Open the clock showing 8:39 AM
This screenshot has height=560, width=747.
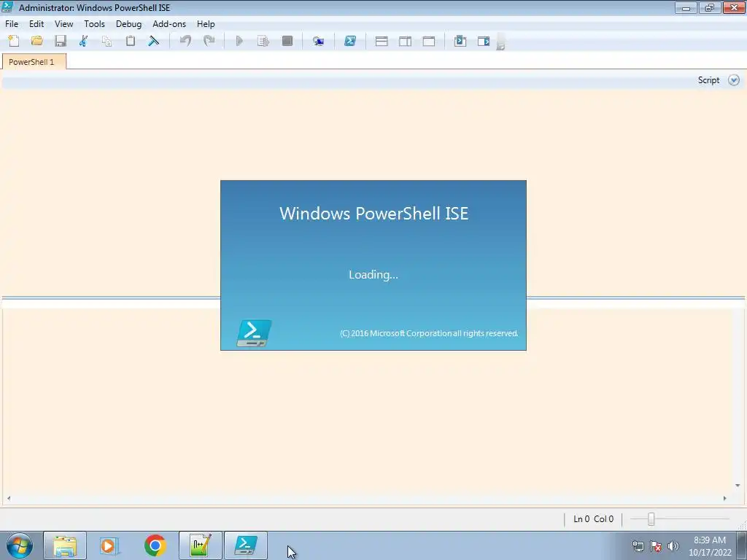(x=710, y=546)
